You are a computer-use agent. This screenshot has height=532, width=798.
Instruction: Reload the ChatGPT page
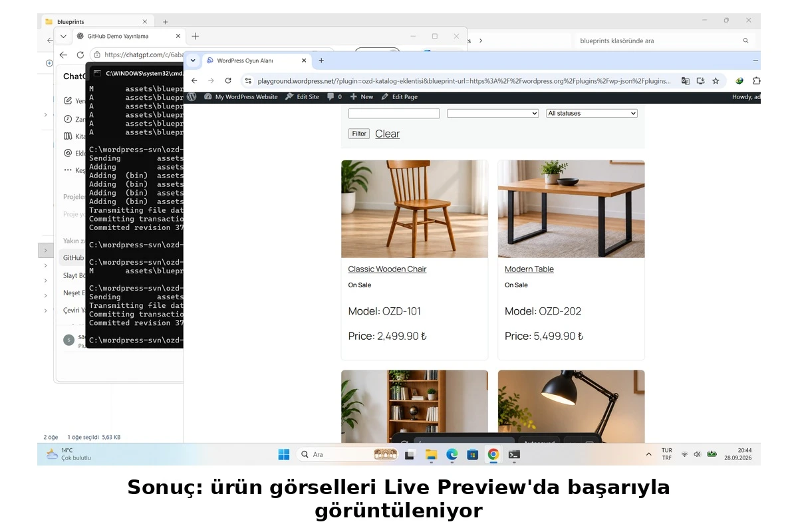(x=80, y=55)
